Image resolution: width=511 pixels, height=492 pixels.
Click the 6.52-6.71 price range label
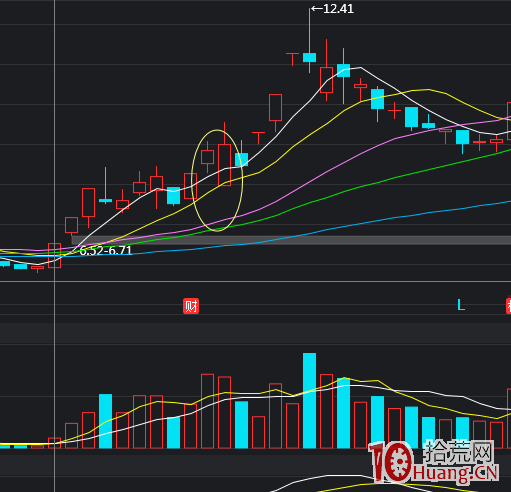click(106, 250)
